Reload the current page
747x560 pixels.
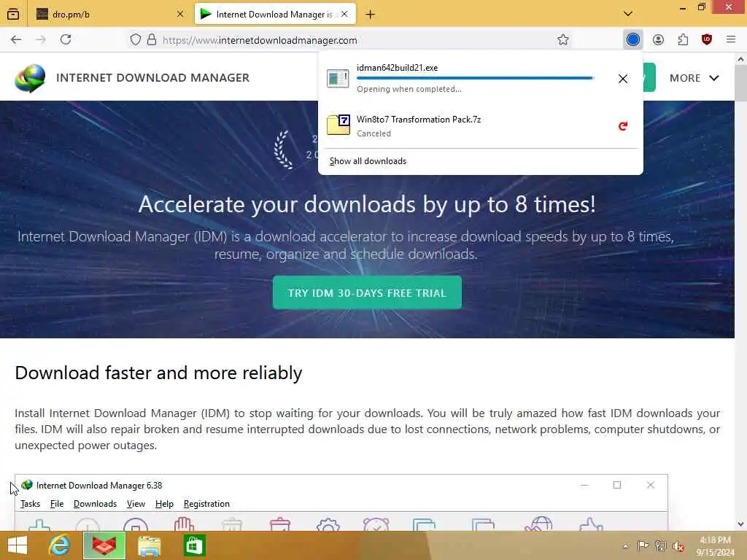pyautogui.click(x=66, y=39)
